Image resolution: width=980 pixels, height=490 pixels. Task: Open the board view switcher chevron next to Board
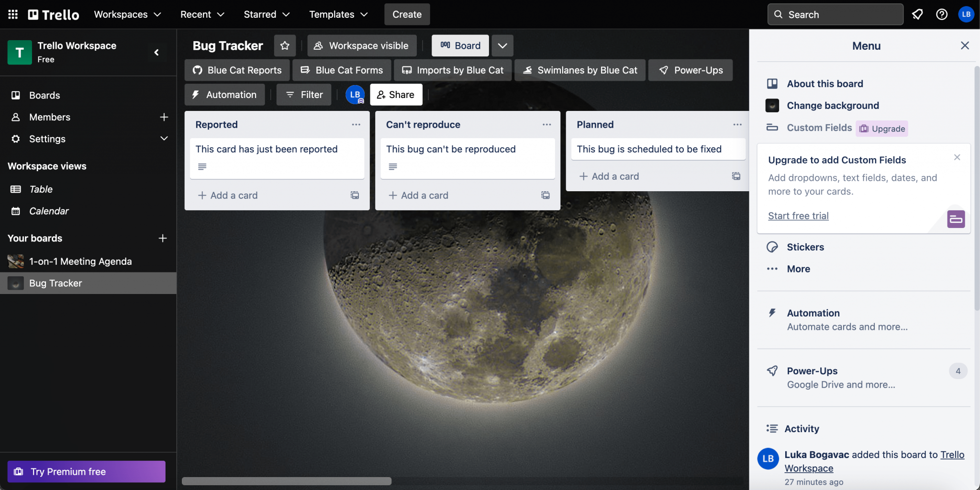tap(502, 45)
